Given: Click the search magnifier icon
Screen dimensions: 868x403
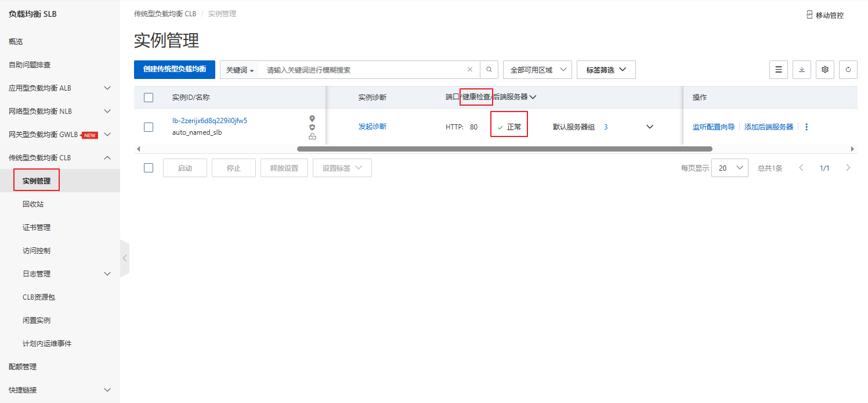Looking at the screenshot, I should 489,70.
